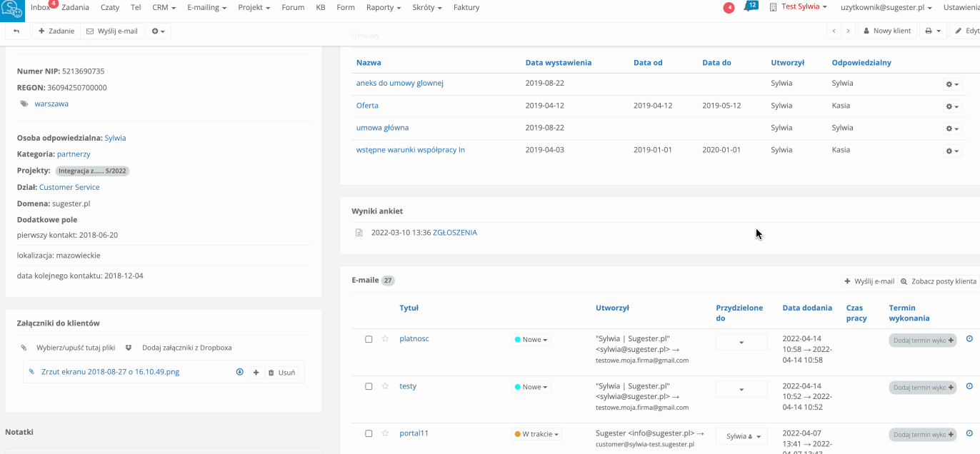
Task: Click the clock icon in the testy row
Action: click(969, 387)
